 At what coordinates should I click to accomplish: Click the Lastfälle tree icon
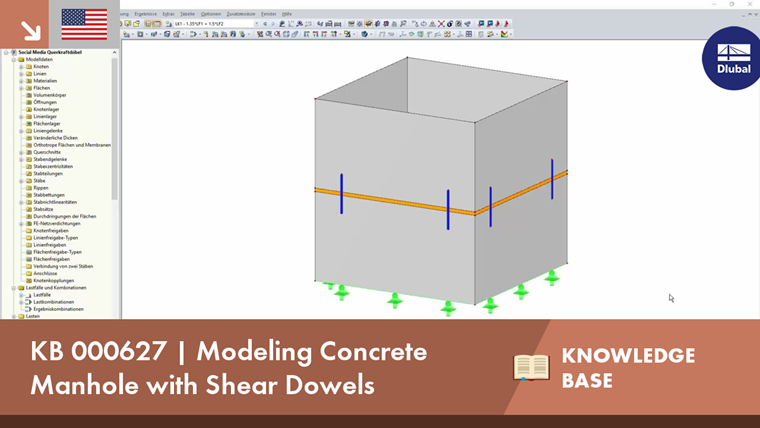pos(29,295)
